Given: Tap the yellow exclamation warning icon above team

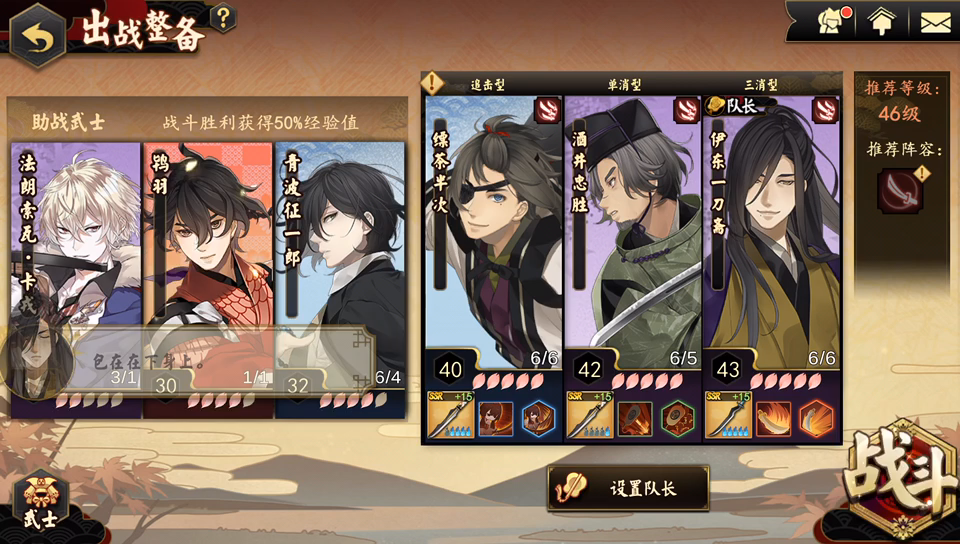Looking at the screenshot, I should (433, 82).
